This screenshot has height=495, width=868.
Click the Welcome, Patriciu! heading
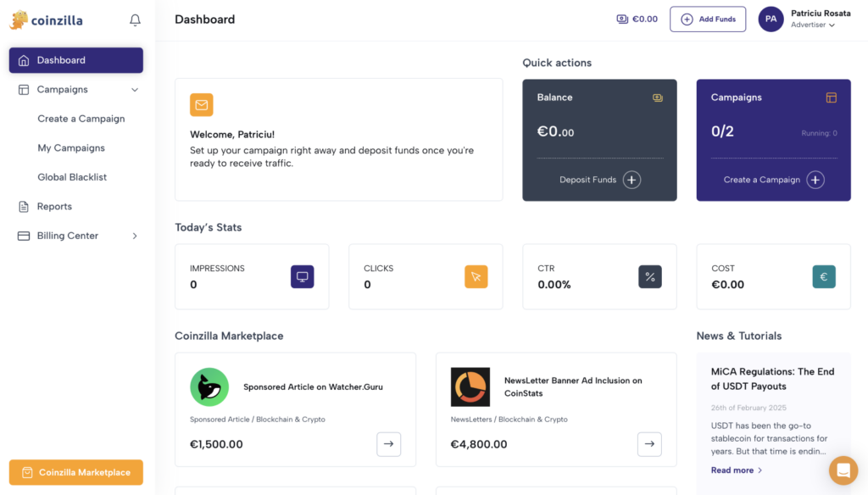tap(232, 135)
